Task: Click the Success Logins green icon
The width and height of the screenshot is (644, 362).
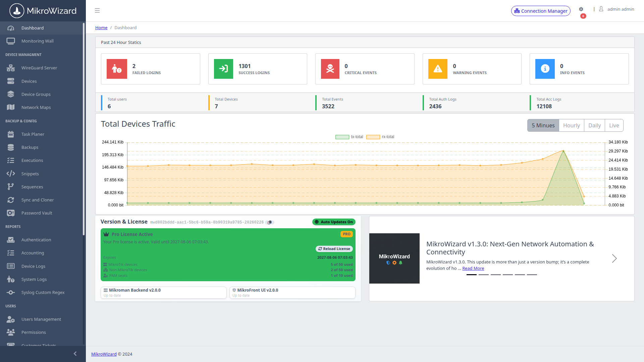Action: (x=223, y=69)
